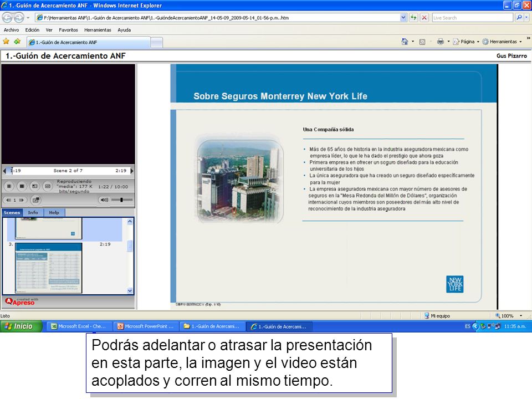Expand the search options dropdown arrow
This screenshot has width=532, height=399.
526,18
